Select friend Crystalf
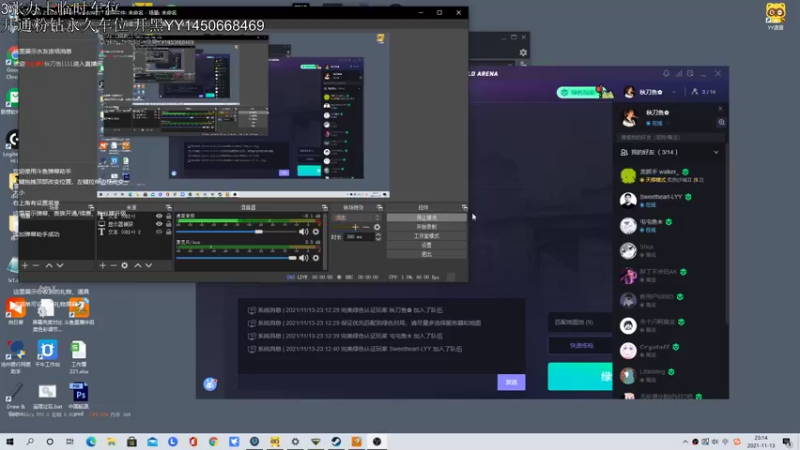This screenshot has height=450, width=800. click(671, 351)
